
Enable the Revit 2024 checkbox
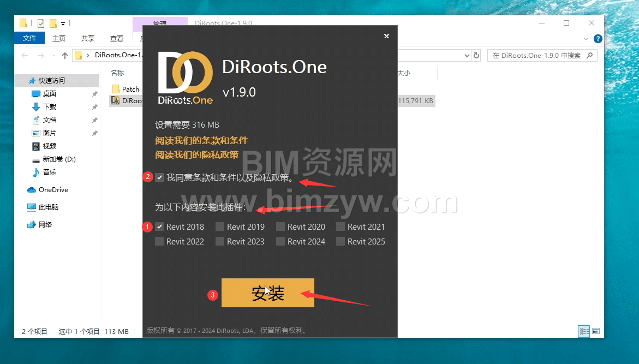[x=280, y=241]
